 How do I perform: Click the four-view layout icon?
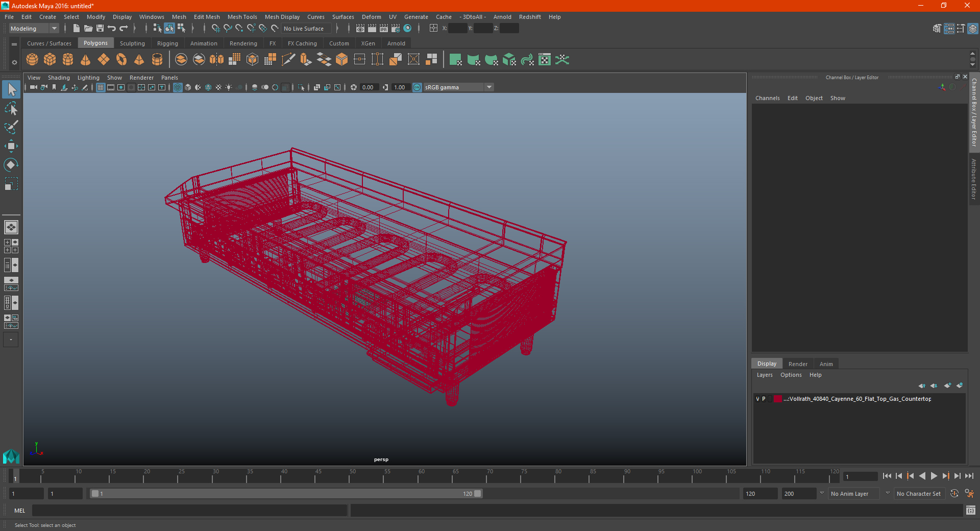pos(11,246)
